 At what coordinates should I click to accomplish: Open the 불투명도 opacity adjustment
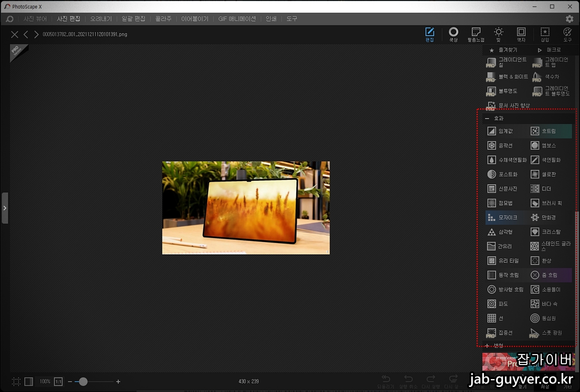coord(507,91)
